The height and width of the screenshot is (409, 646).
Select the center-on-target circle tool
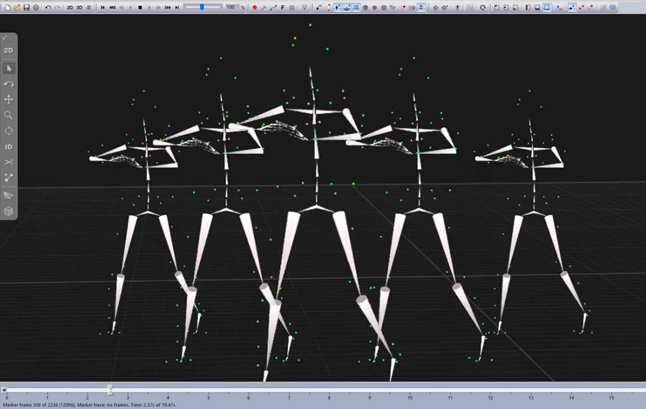point(9,131)
